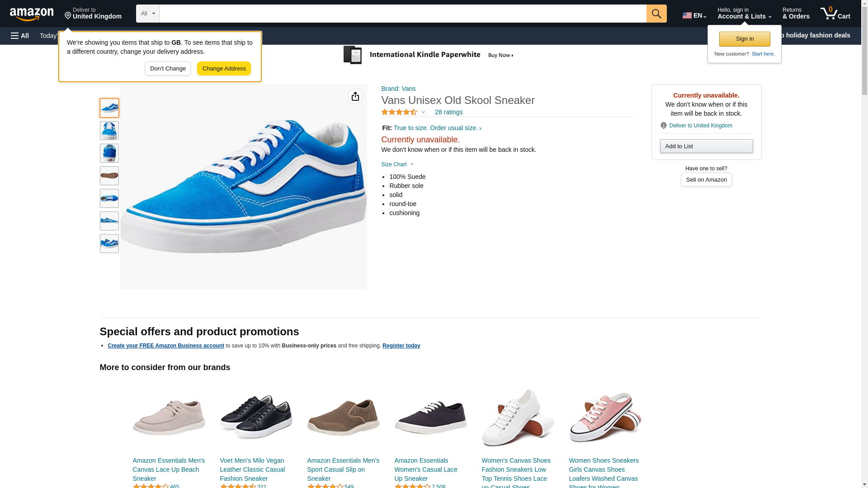This screenshot has width=868, height=488.
Task: Click Don't Change button
Action: pyautogui.click(x=168, y=69)
